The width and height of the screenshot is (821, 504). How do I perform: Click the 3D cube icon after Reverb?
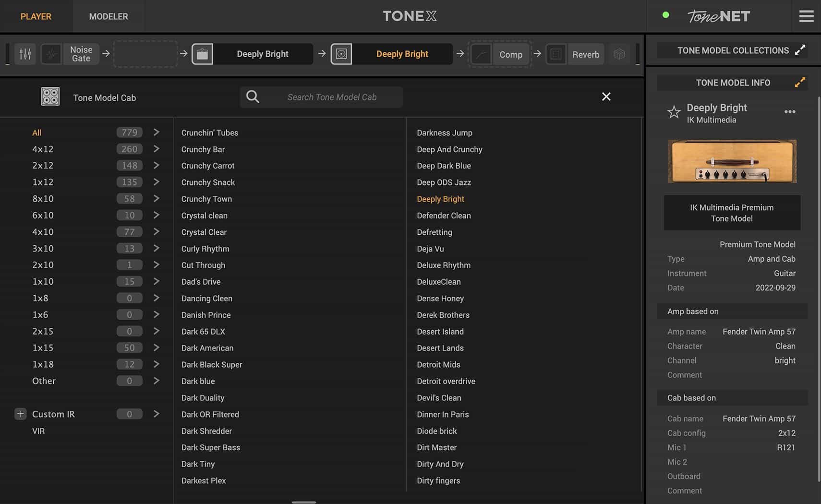click(619, 54)
